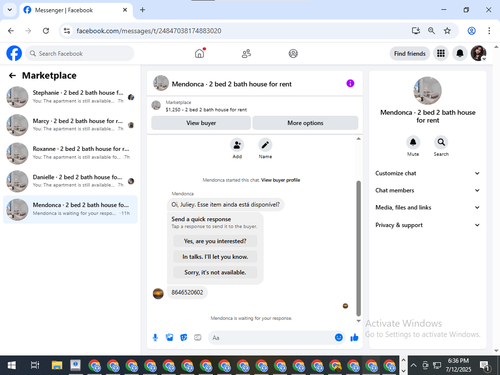This screenshot has width=500, height=375.
Task: Open listing thumbnail in right panel
Action: (x=427, y=91)
